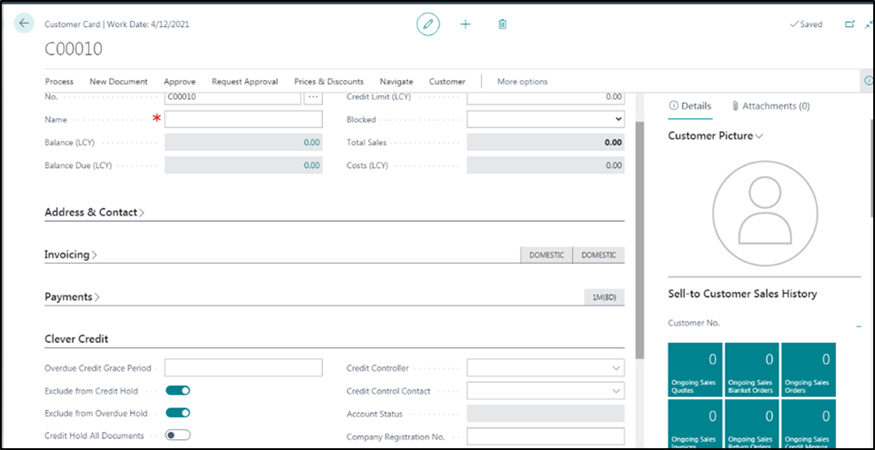Image resolution: width=875 pixels, height=450 pixels.
Task: Collapse the Customer Picture section
Action: coord(715,136)
